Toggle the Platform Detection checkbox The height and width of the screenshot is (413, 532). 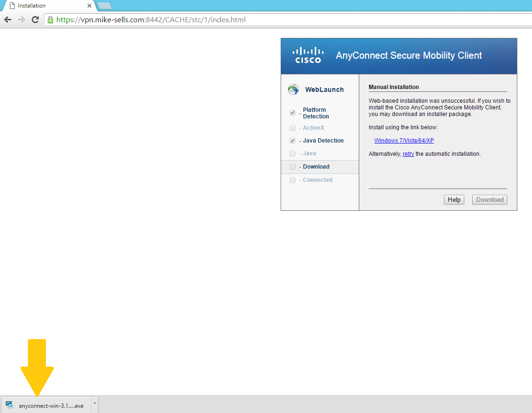(x=293, y=113)
